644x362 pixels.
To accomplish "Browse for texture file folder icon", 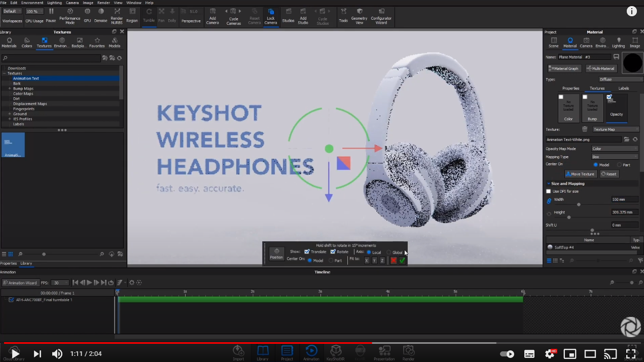I will pos(627,139).
